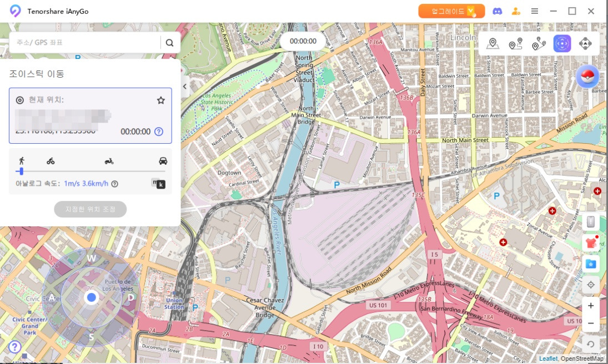Select the purple joystick movement mode
Viewport: 608px width, 364px height.
tap(562, 43)
